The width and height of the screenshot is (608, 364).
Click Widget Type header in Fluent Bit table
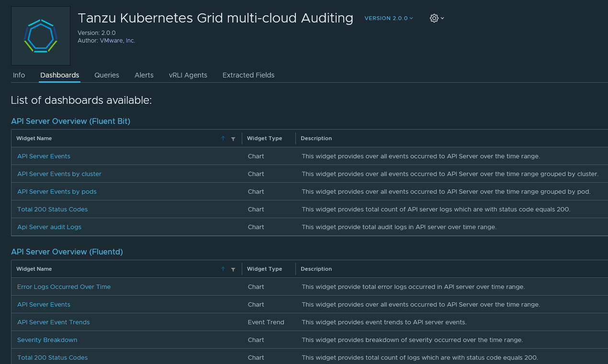pyautogui.click(x=264, y=138)
